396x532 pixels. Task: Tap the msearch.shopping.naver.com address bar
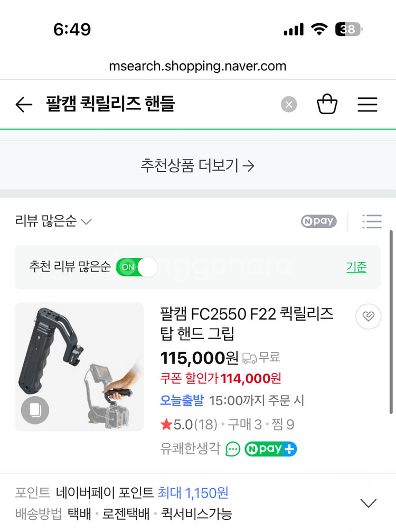point(197,66)
